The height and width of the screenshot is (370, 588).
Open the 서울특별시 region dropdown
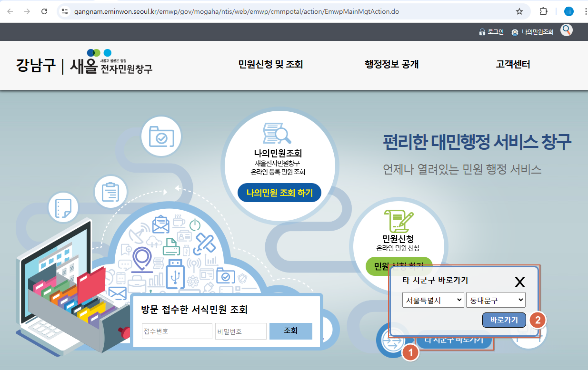click(433, 300)
